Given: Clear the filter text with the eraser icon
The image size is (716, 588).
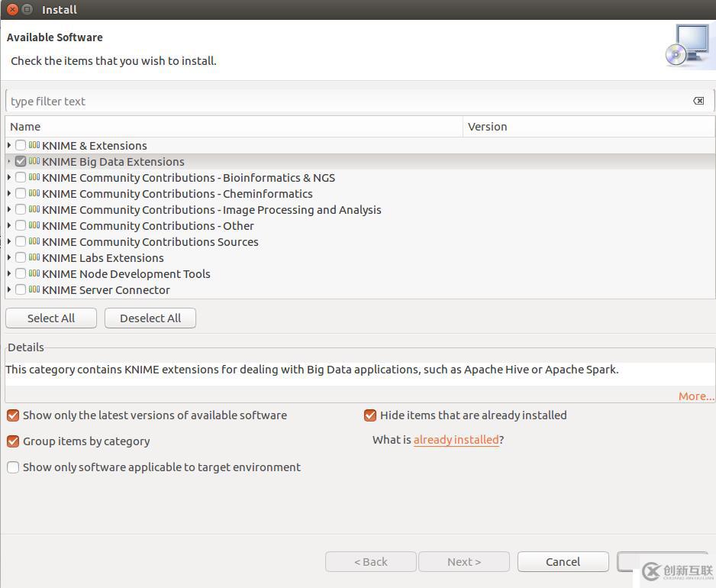Looking at the screenshot, I should (698, 101).
